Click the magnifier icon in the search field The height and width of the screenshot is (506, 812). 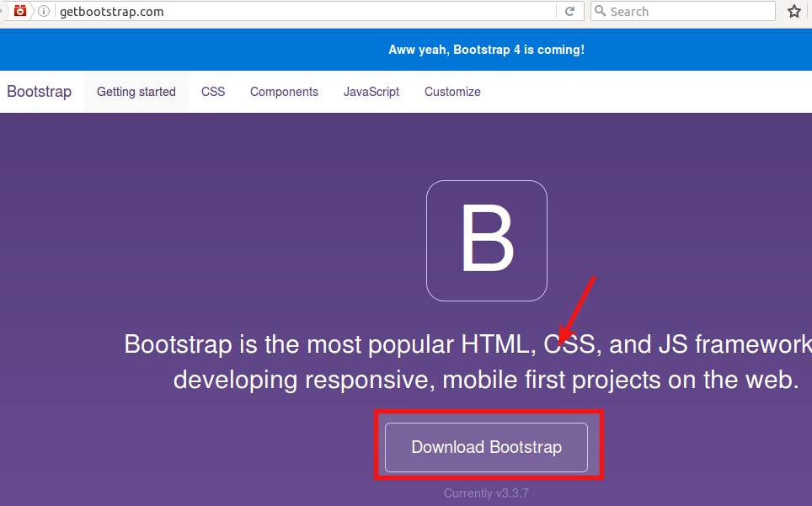click(599, 11)
